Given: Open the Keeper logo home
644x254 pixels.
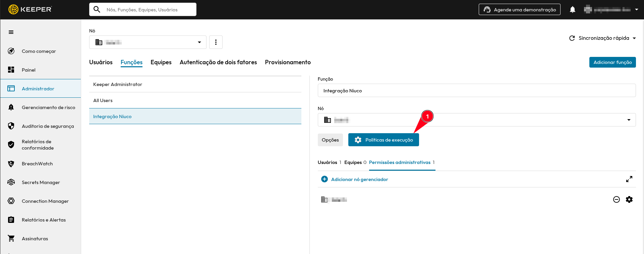Looking at the screenshot, I should (x=30, y=9).
